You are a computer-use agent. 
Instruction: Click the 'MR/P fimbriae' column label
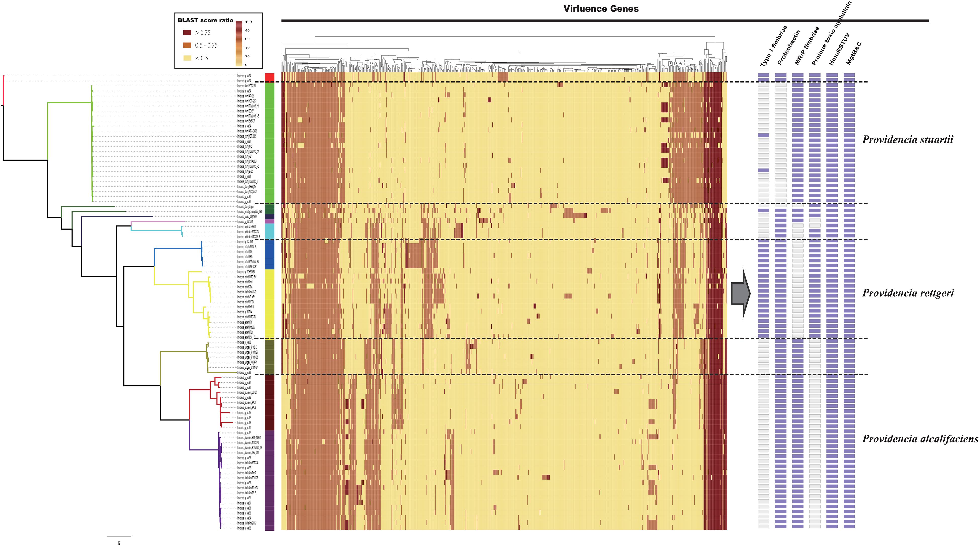807,46
